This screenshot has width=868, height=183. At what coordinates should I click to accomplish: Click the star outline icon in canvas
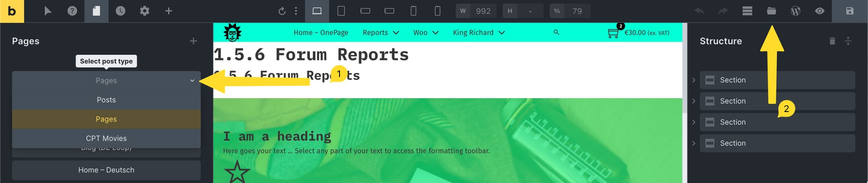(237, 172)
